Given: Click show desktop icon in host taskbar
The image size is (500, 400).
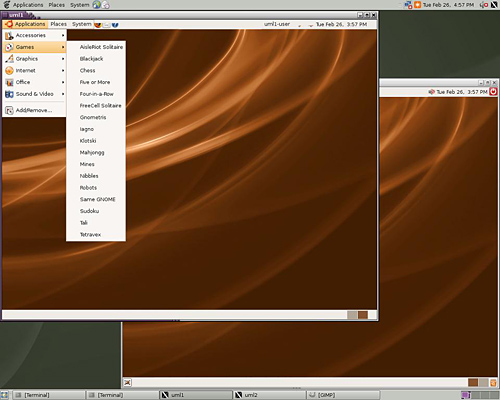Looking at the screenshot, I should pos(4,395).
